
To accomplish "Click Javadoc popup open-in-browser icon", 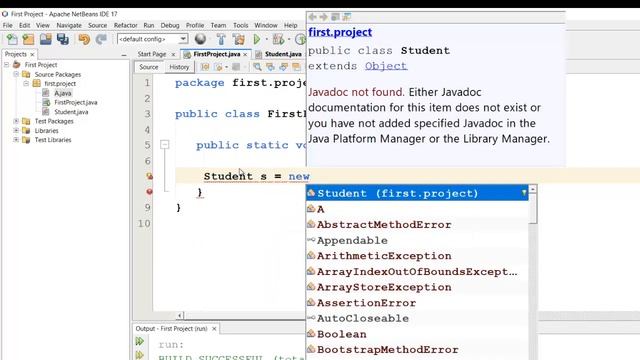I will click(x=335, y=17).
